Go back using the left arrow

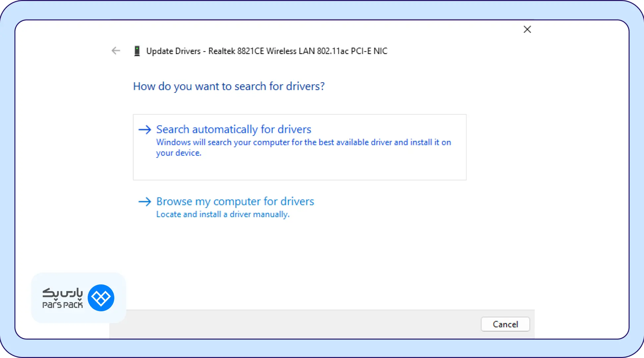(116, 51)
